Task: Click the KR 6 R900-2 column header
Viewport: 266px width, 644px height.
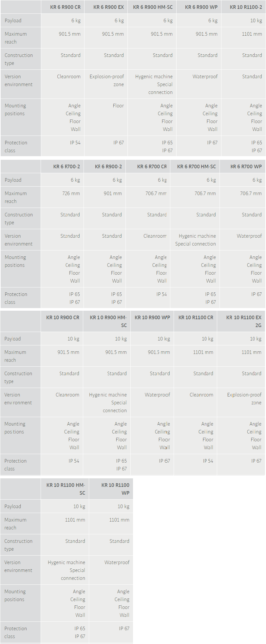Action: (108, 167)
